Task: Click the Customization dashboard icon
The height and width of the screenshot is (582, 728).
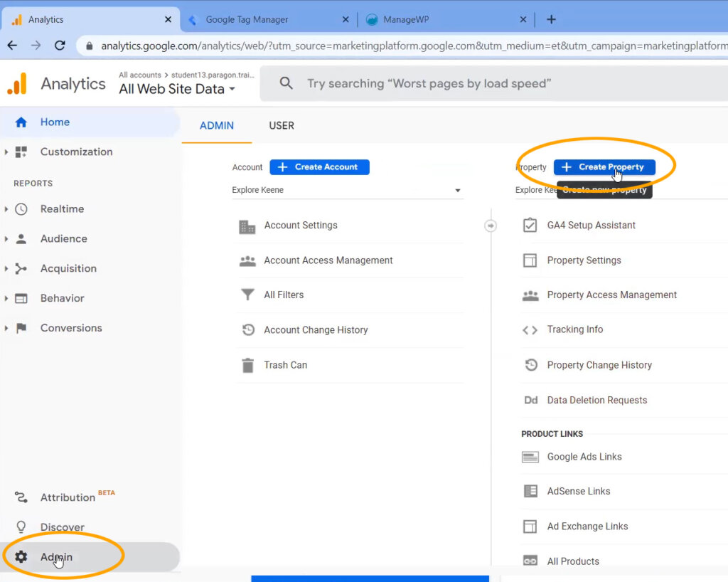Action: 21,152
